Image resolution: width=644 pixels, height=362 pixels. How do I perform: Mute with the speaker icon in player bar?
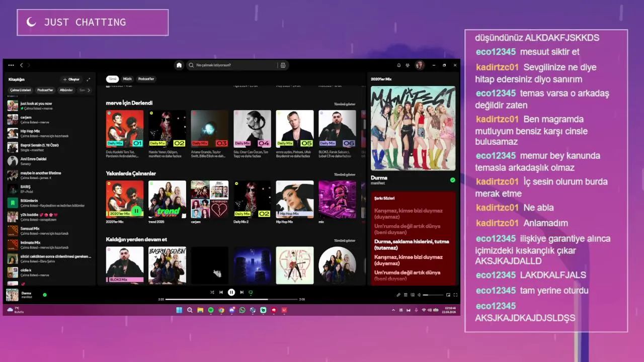pyautogui.click(x=419, y=295)
